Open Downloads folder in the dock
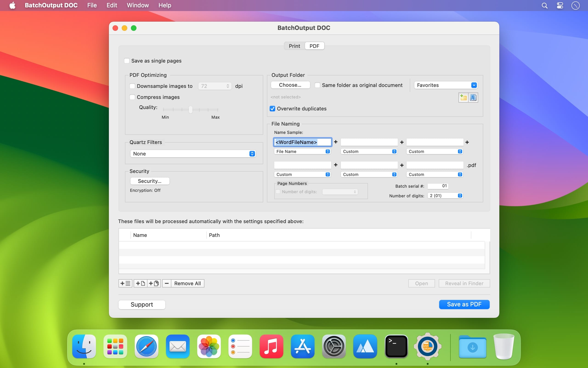 click(x=473, y=347)
